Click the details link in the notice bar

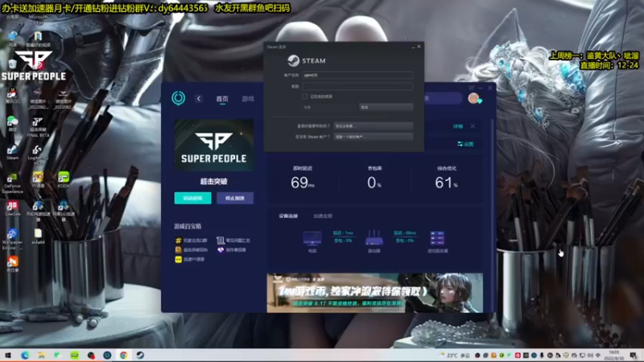458,126
